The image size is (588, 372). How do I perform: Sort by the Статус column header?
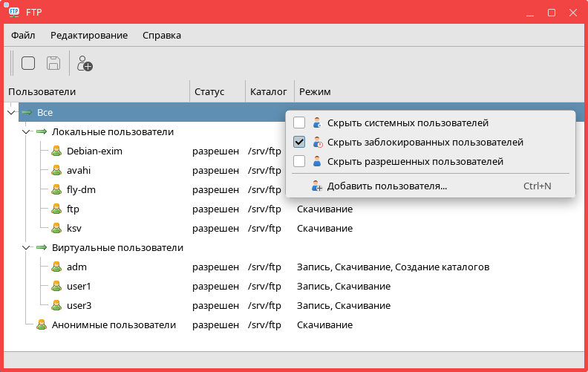209,91
